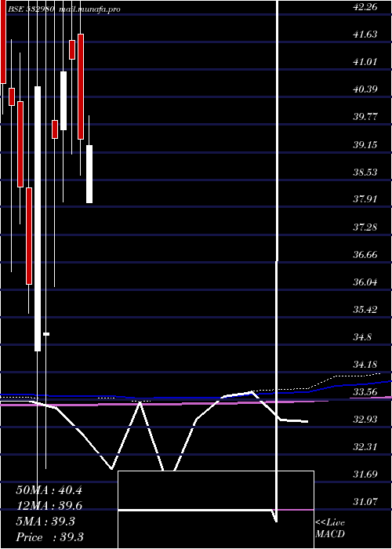Click the last white candlestick on the right
This screenshot has width=392, height=549.
pos(89,174)
